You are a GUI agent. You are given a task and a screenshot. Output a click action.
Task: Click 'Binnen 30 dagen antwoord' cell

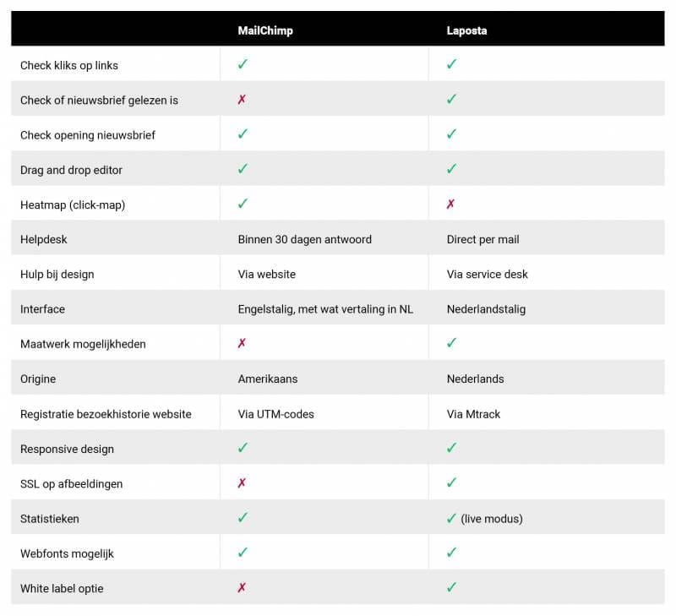304,239
